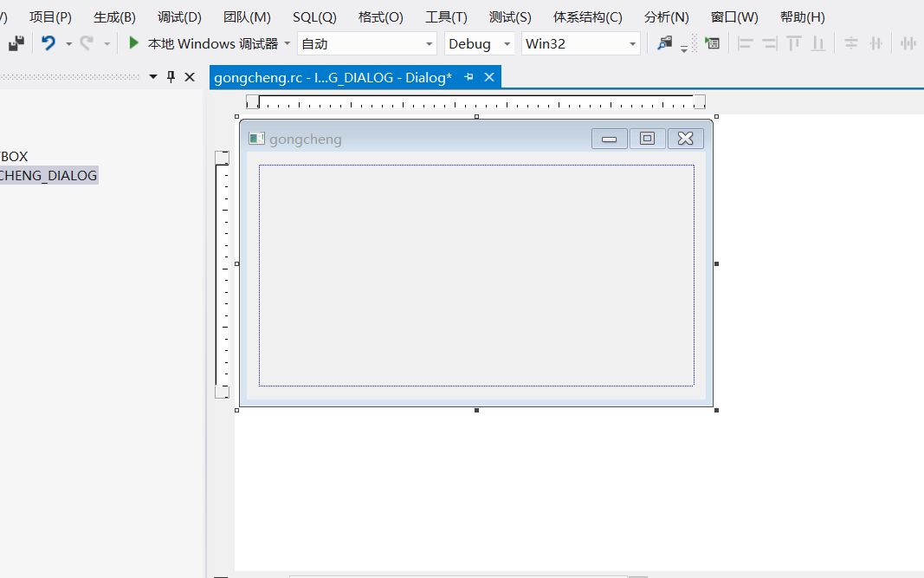Click the dialog's maximize button

pyautogui.click(x=647, y=139)
